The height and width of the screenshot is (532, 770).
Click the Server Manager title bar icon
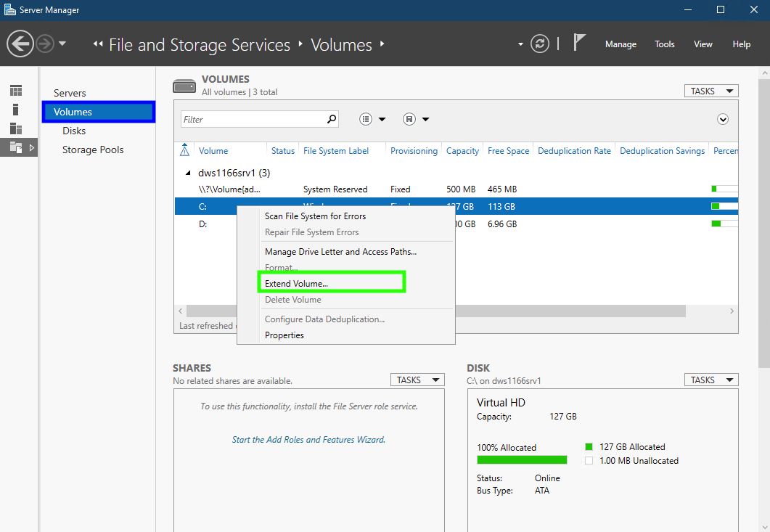9,9
